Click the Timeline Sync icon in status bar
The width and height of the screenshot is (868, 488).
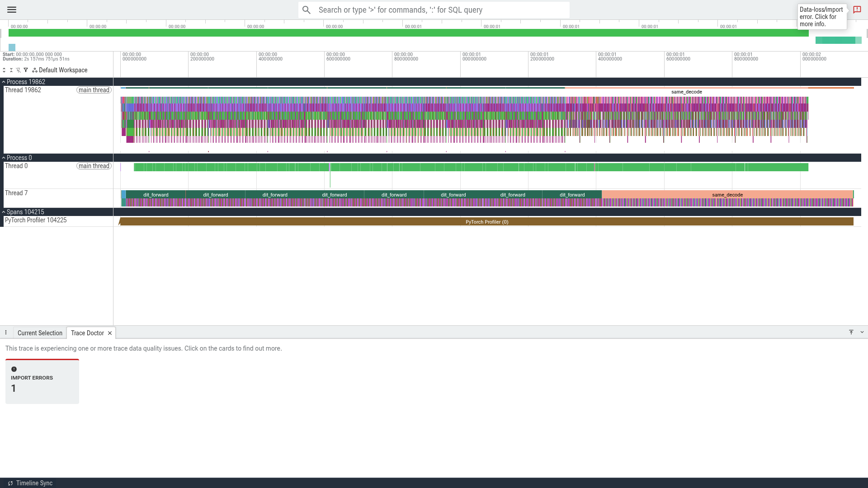click(x=10, y=483)
